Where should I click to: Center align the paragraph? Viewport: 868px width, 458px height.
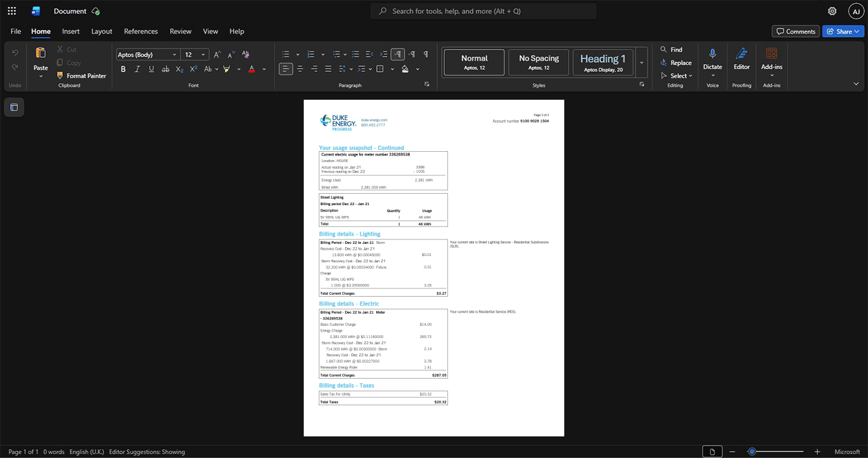[x=300, y=69]
